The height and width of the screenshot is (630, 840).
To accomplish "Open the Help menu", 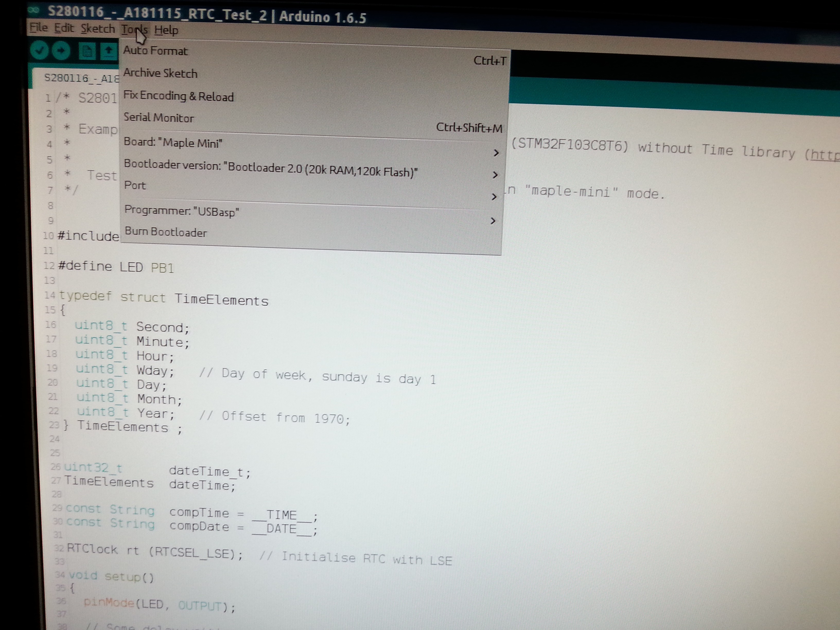I will click(x=166, y=30).
